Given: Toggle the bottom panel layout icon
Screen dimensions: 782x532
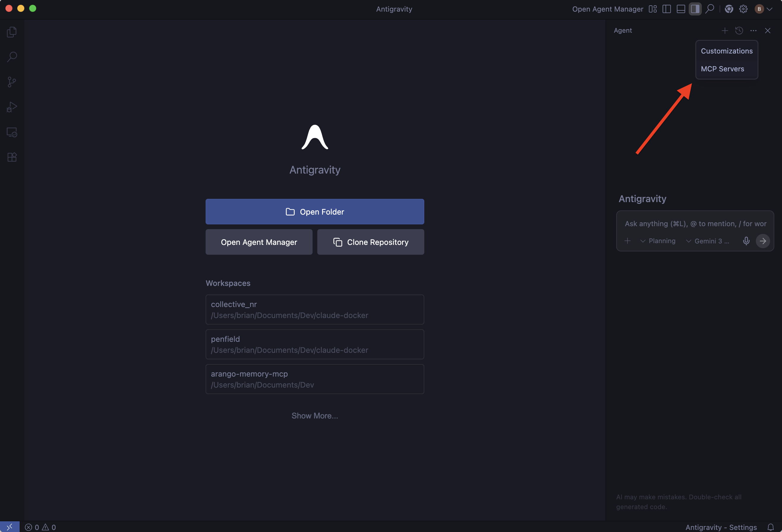Looking at the screenshot, I should pyautogui.click(x=681, y=9).
